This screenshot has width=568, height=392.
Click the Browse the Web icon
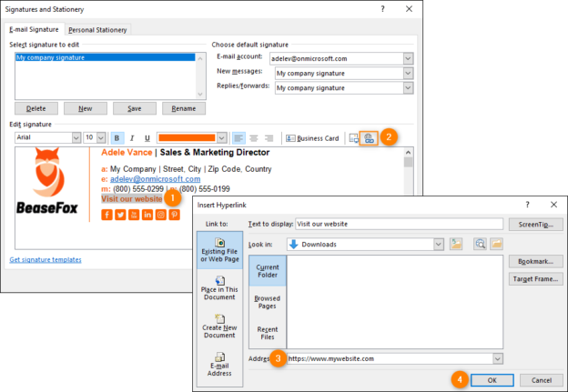click(479, 244)
